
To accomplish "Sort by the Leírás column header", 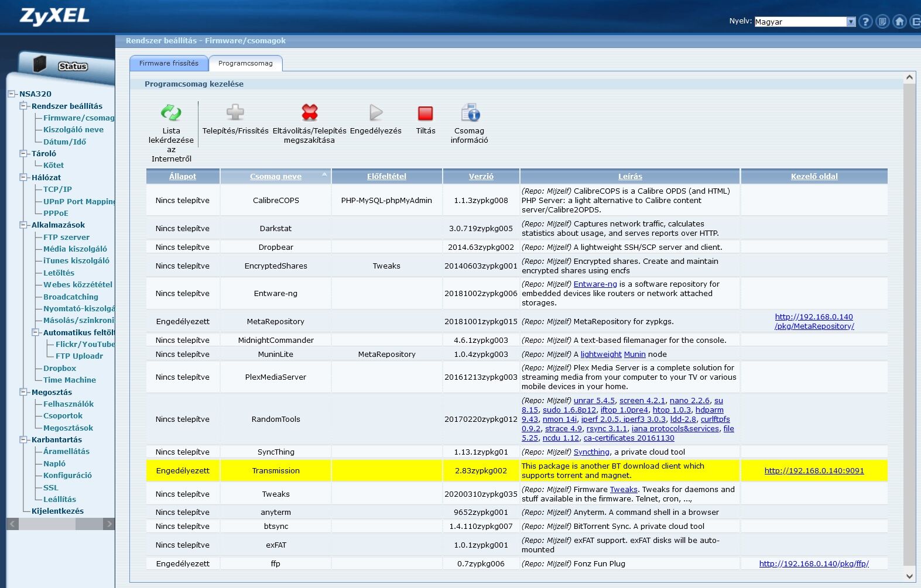I will point(630,176).
